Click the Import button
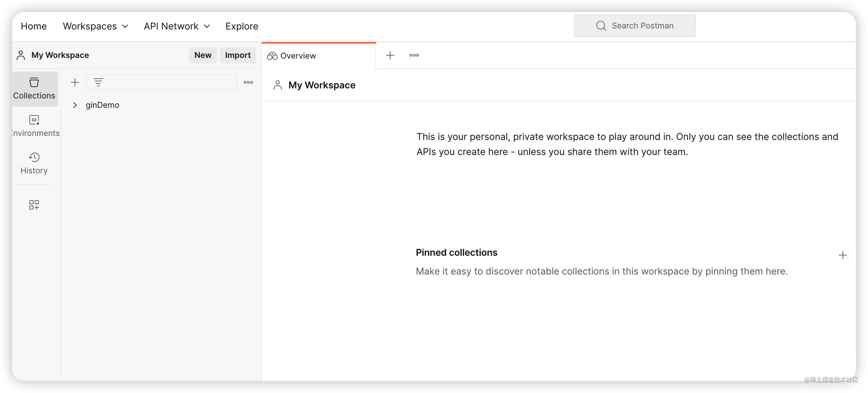 coord(238,55)
